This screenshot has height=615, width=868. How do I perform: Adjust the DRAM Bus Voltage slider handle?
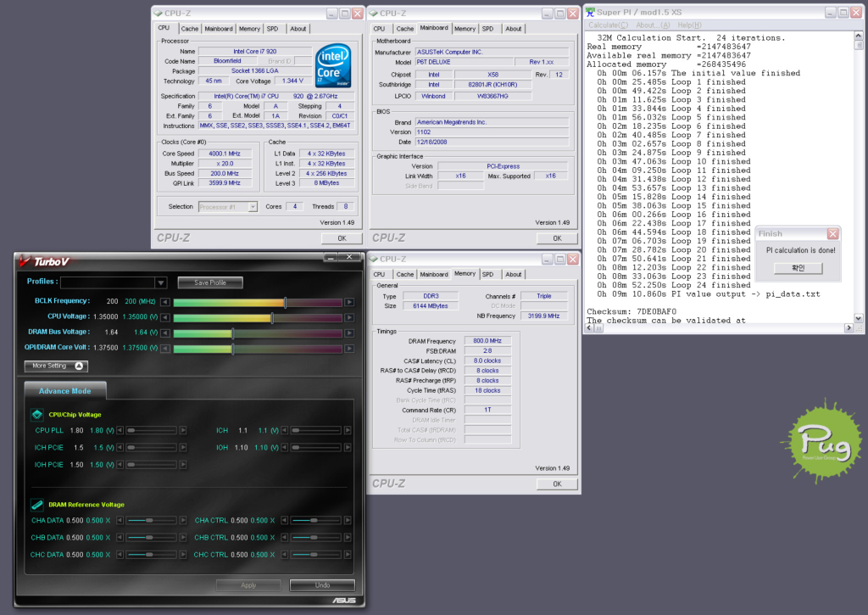pyautogui.click(x=232, y=333)
